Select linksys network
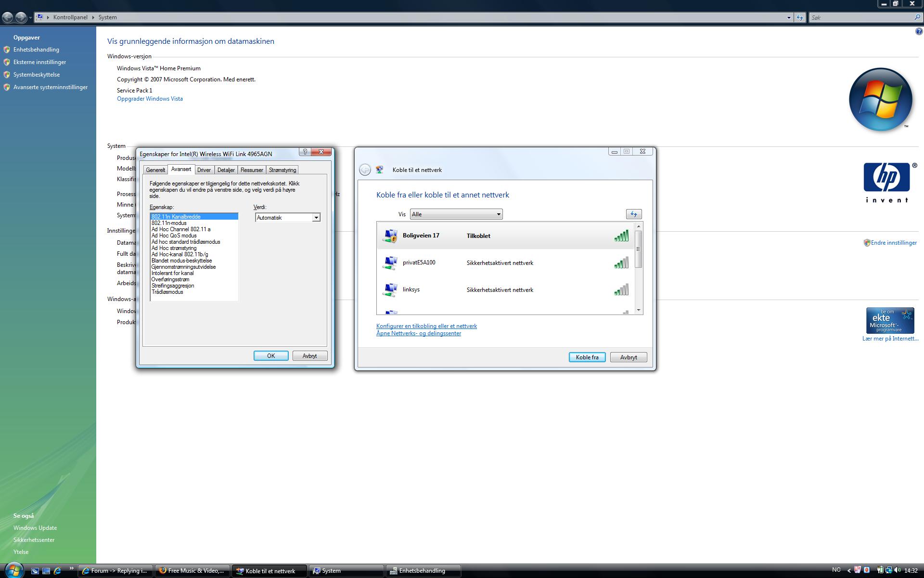 click(x=505, y=289)
